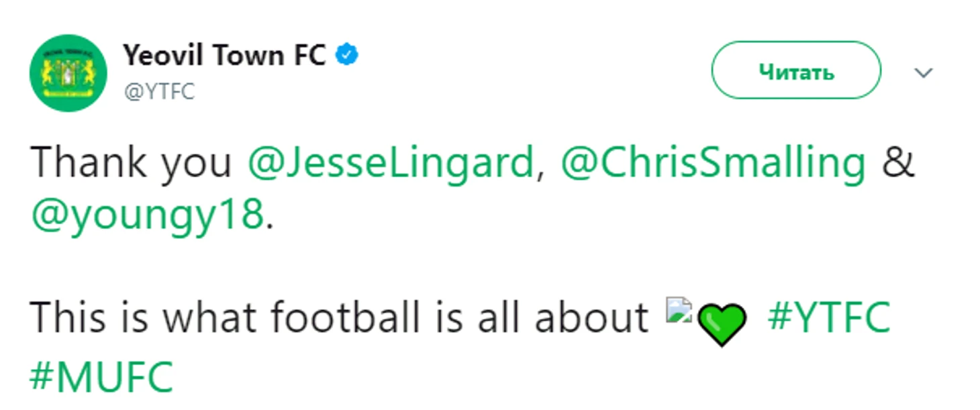Click the word "football" in the tweet
980x410 pixels.
click(344, 317)
